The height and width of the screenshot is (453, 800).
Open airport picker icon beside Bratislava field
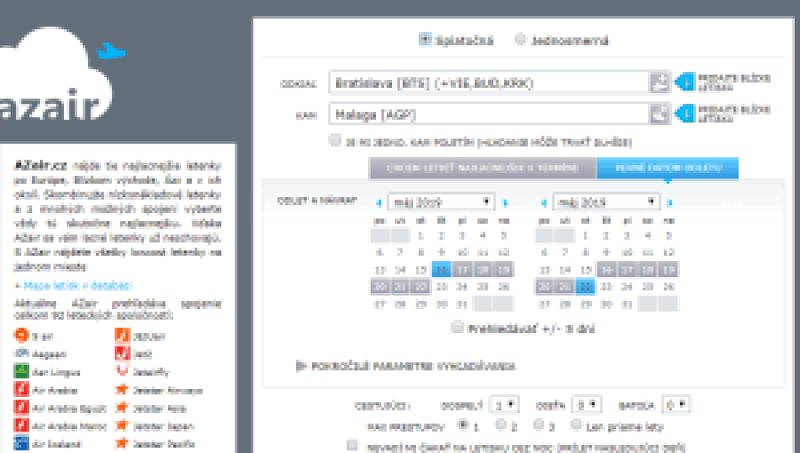pos(659,83)
